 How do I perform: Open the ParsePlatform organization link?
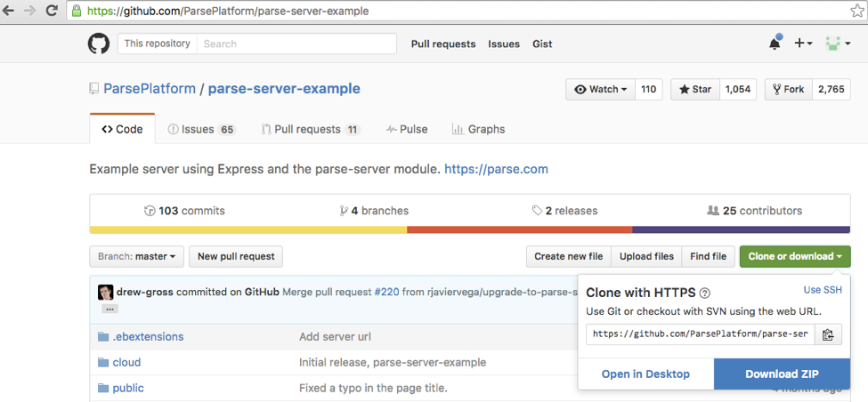[x=150, y=88]
